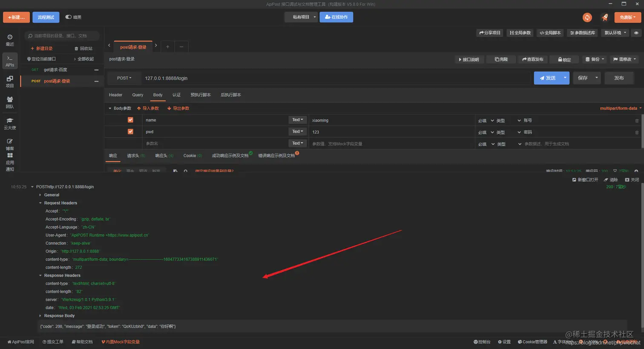644x349 pixels.
Task: Click the rocket icon in top bar
Action: tap(605, 17)
